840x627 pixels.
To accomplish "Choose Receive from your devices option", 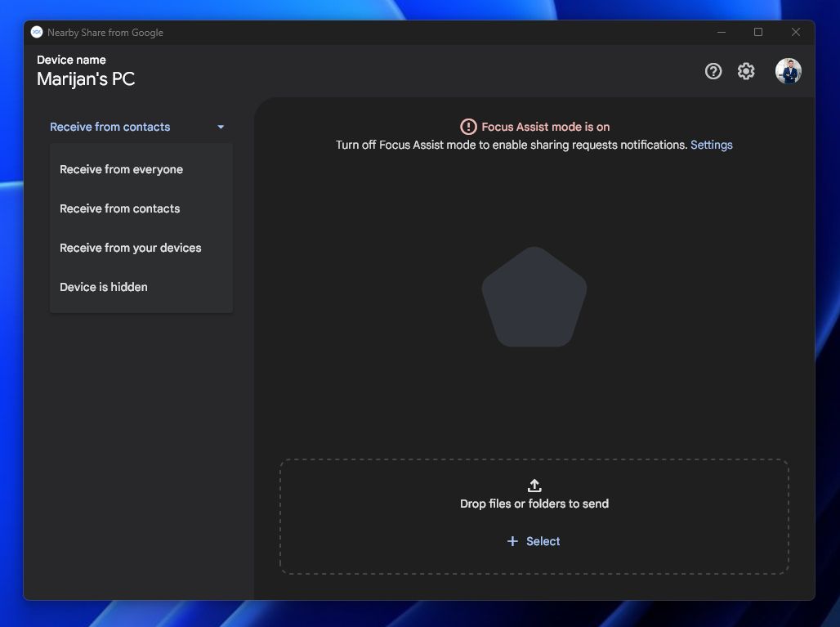I will click(141, 248).
